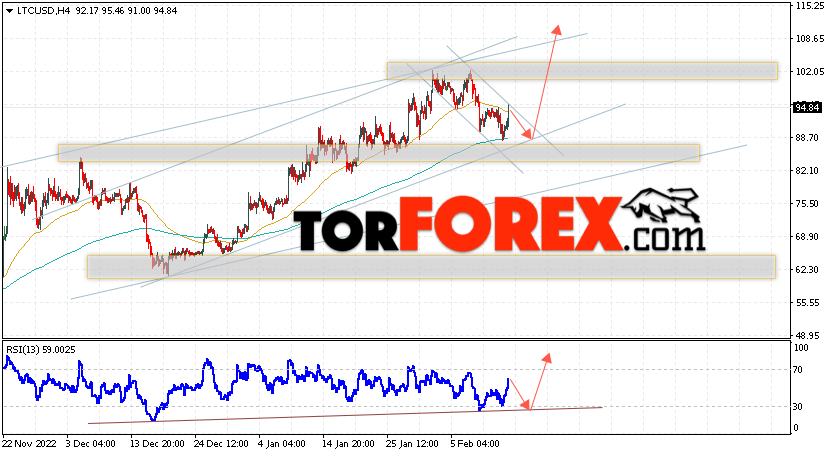Image resolution: width=830 pixels, height=455 pixels.
Task: Open the LTCUSD chart dropdown arrow
Action: pos(9,11)
